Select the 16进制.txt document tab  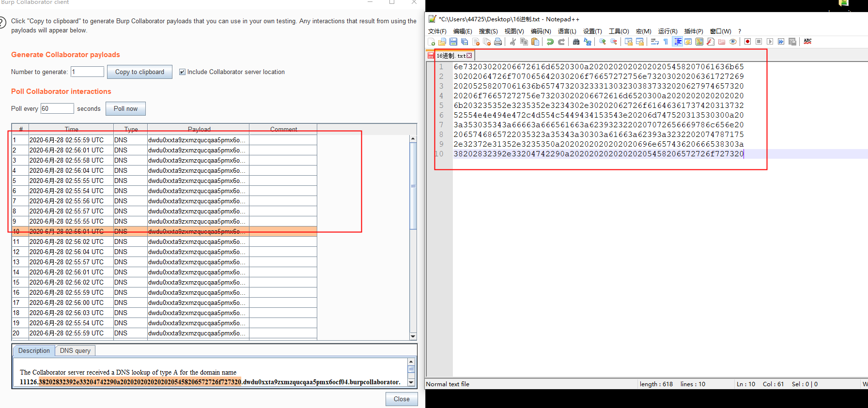pyautogui.click(x=450, y=56)
